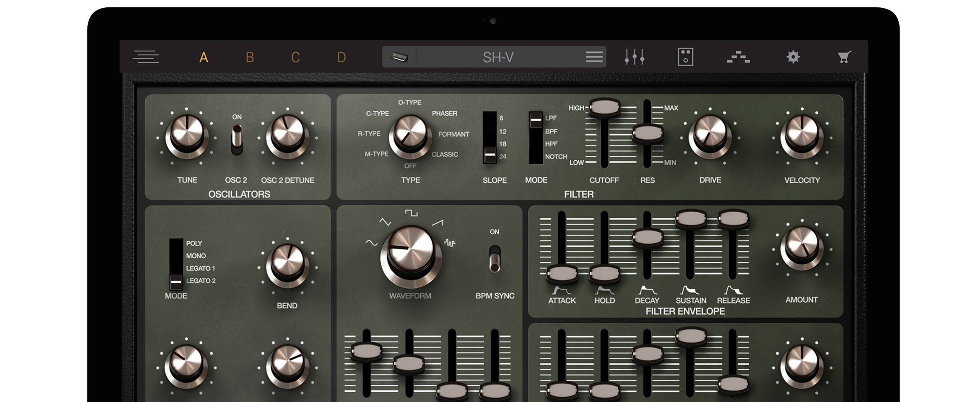Click the keyboard instrument icon beside SH-V

[399, 57]
